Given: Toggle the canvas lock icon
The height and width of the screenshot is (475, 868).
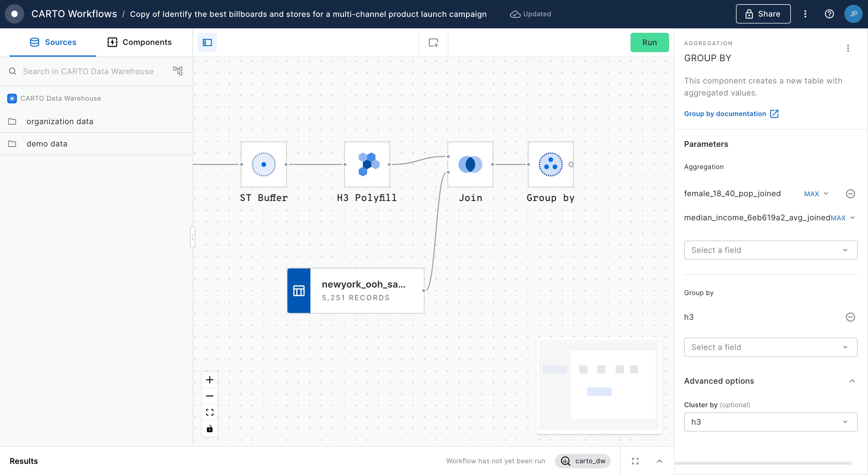Looking at the screenshot, I should click(x=210, y=429).
